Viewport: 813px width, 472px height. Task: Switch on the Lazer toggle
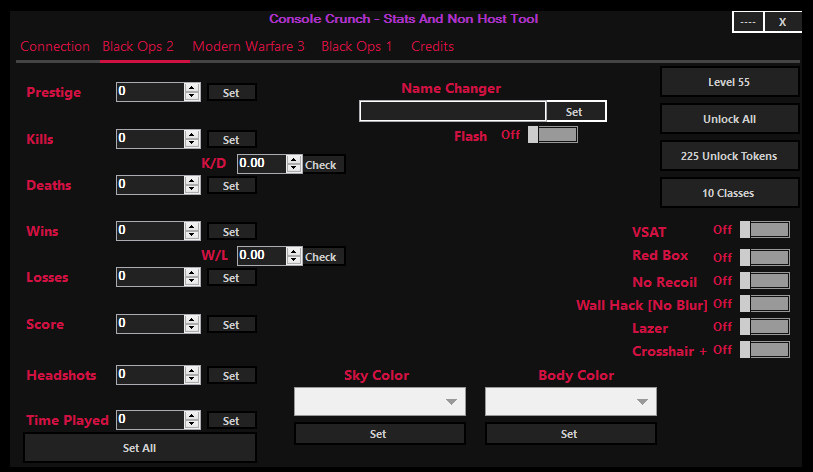tap(765, 327)
